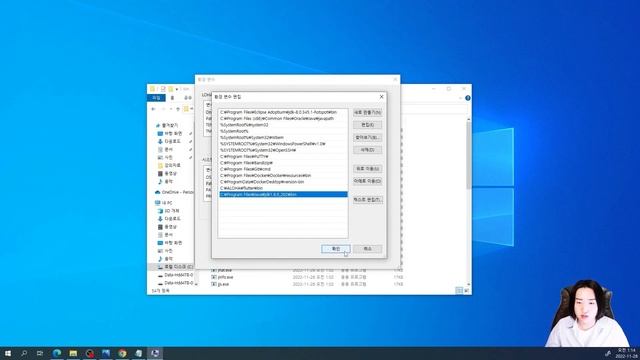This screenshot has width=640, height=360.
Task: Click the 위로 이동(U) move up button
Action: pos(368,169)
